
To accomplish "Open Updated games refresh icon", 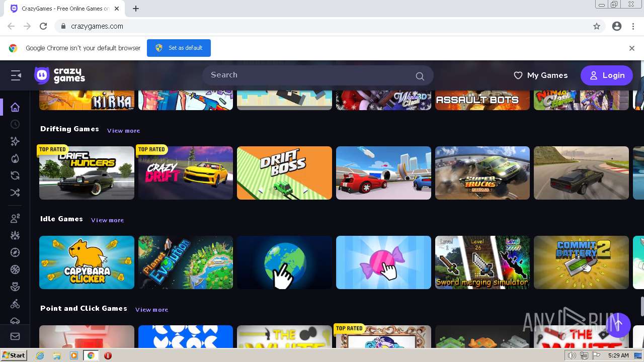I will [15, 175].
